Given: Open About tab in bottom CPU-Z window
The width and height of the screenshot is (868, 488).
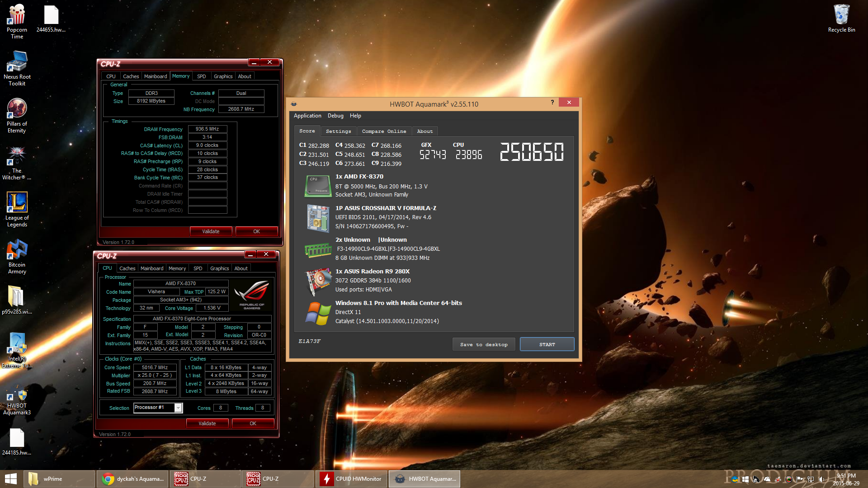Looking at the screenshot, I should [241, 268].
